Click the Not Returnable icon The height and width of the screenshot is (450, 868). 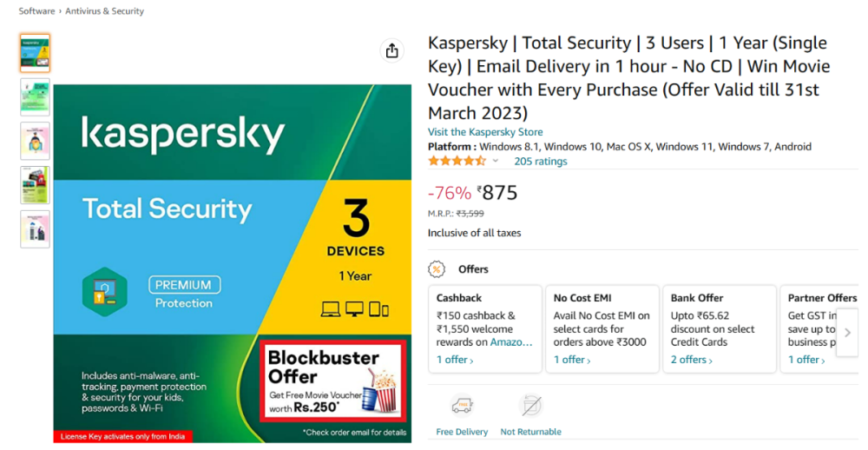coord(530,406)
